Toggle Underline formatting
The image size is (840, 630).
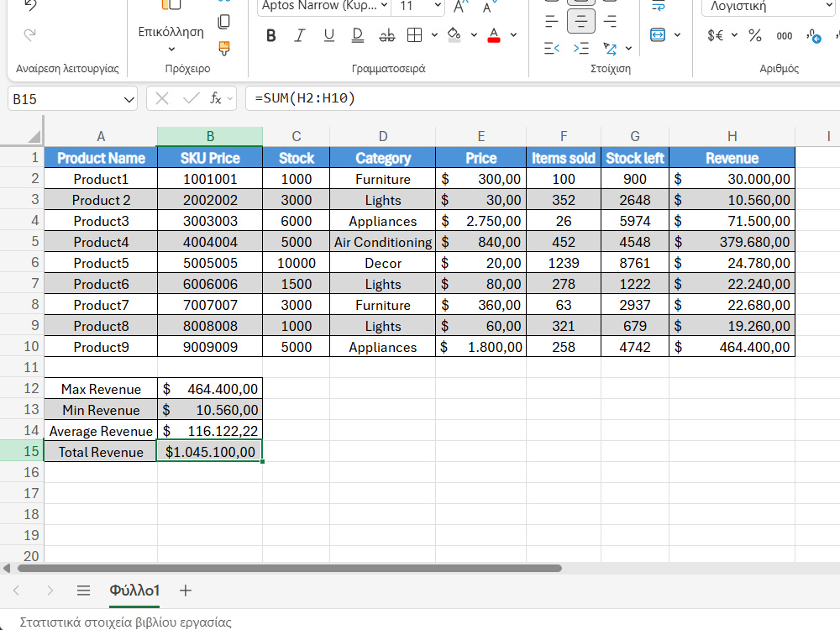pyautogui.click(x=329, y=35)
